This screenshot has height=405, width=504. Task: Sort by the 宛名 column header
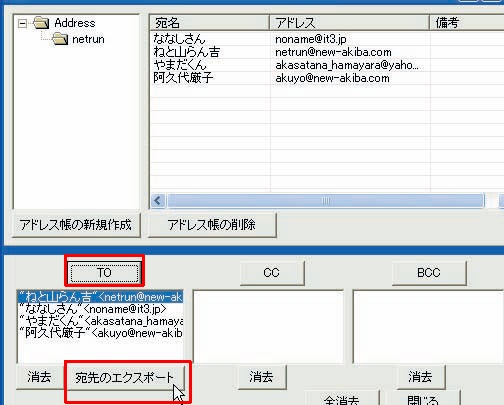[209, 23]
